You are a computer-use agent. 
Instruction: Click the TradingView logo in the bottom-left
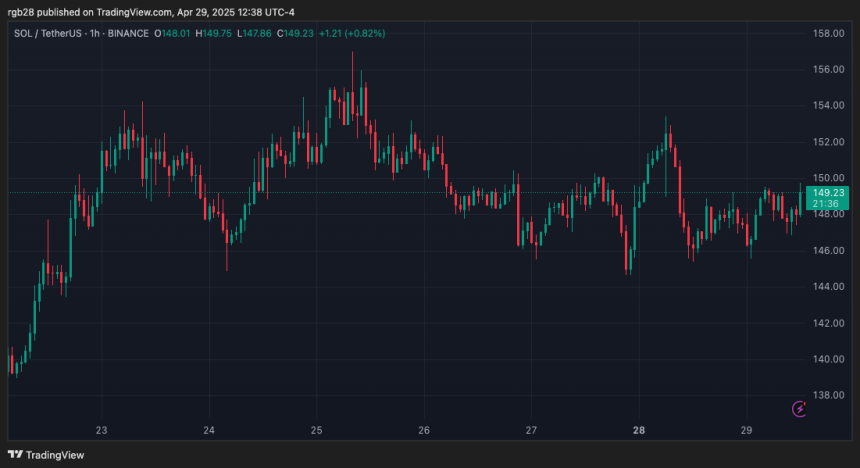pos(49,455)
